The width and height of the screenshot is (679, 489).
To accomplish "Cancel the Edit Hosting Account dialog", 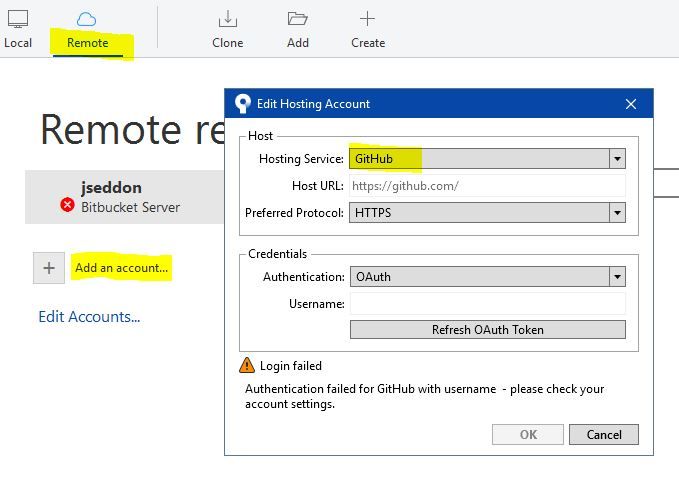I will [604, 434].
